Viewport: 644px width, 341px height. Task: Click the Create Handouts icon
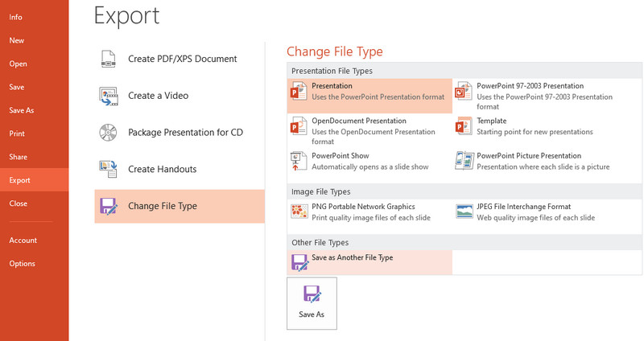pyautogui.click(x=108, y=169)
